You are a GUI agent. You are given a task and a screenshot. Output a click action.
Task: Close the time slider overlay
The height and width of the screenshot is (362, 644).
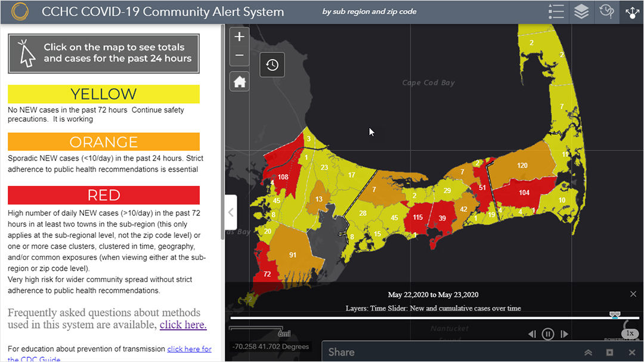633,294
